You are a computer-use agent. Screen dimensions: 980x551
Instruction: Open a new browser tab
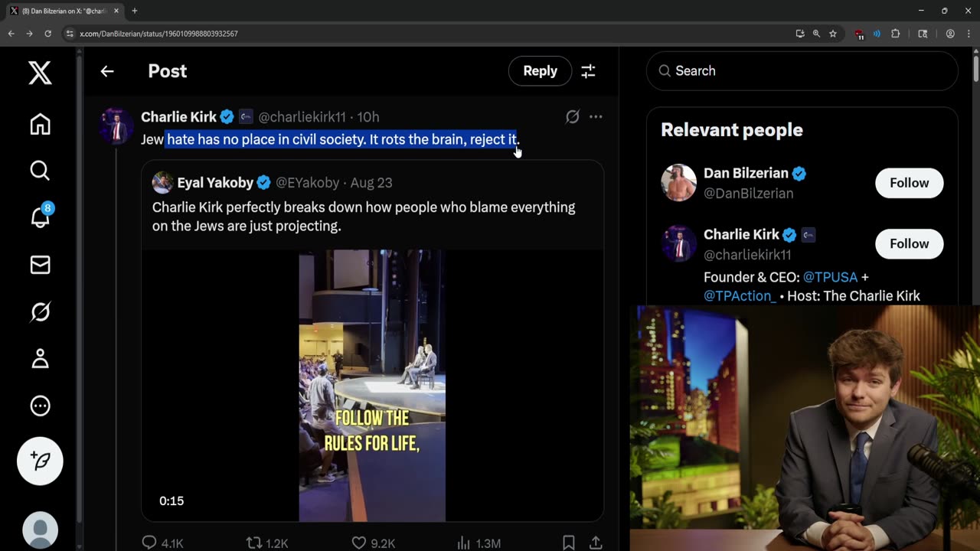click(x=135, y=11)
